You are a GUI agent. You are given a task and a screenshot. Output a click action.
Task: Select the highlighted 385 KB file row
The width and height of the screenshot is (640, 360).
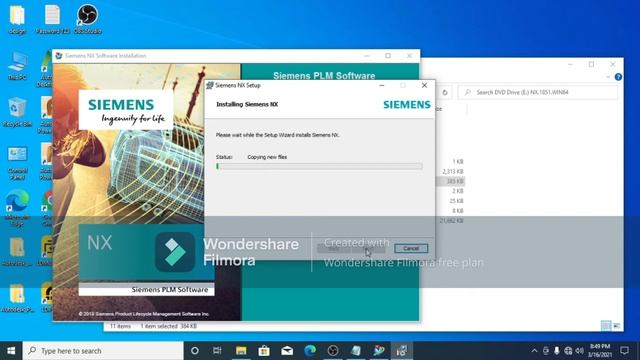pyautogui.click(x=450, y=181)
